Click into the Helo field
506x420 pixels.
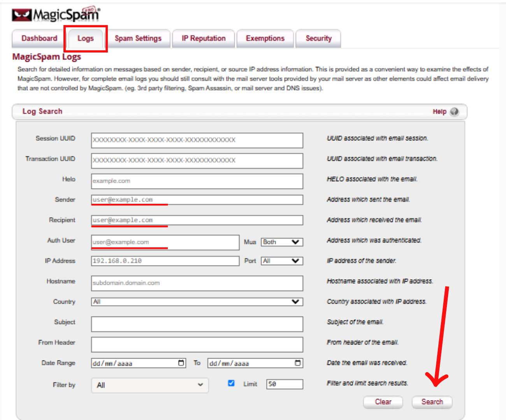tap(197, 181)
